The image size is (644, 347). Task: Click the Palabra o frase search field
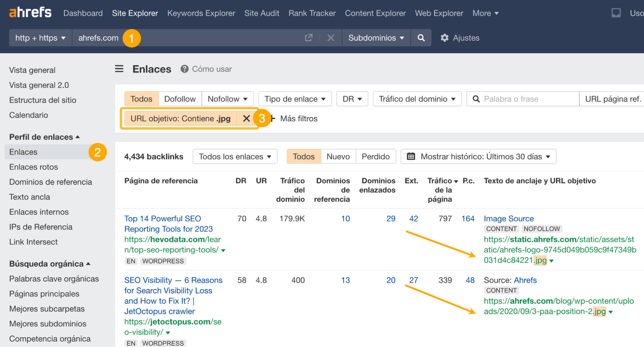[x=522, y=99]
